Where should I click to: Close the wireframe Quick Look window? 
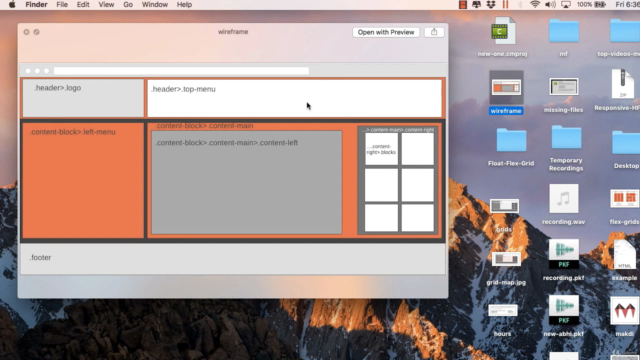(27, 32)
